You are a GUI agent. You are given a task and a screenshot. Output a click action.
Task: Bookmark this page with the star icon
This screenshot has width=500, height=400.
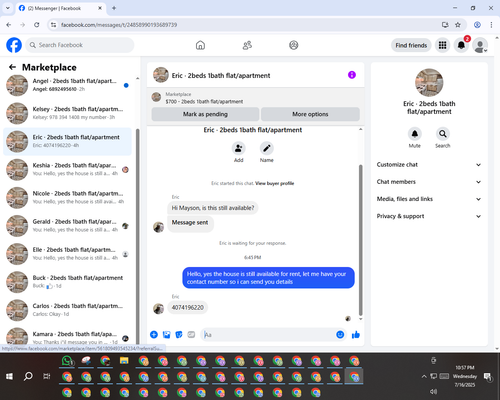pyautogui.click(x=458, y=25)
